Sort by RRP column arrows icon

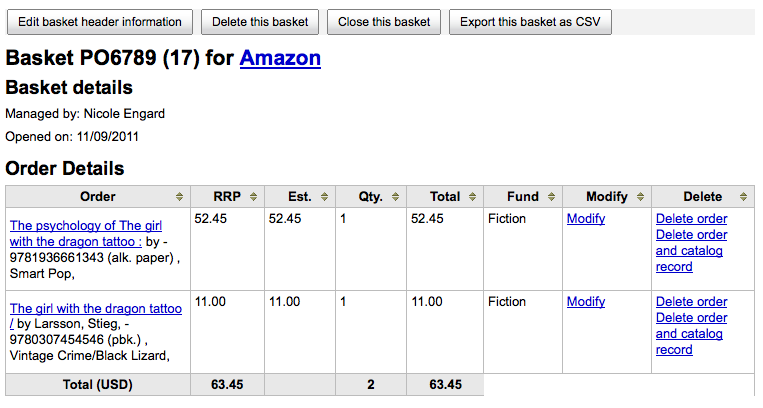click(x=254, y=197)
